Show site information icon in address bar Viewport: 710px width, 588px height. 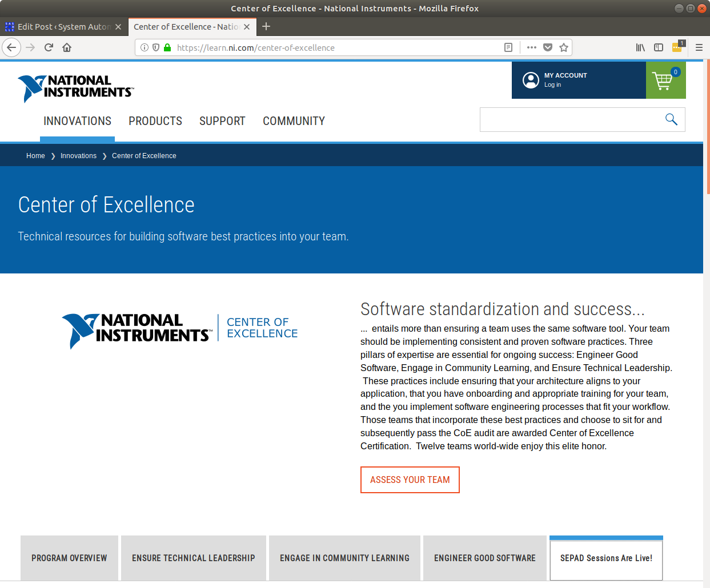[145, 47]
